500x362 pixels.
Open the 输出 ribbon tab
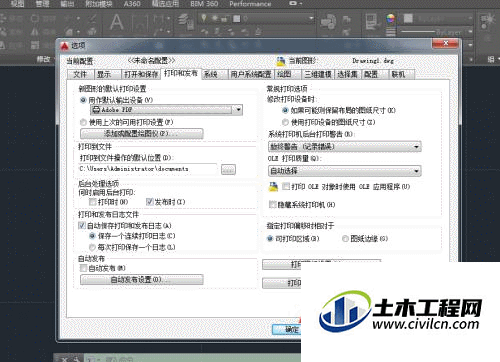tap(67, 4)
